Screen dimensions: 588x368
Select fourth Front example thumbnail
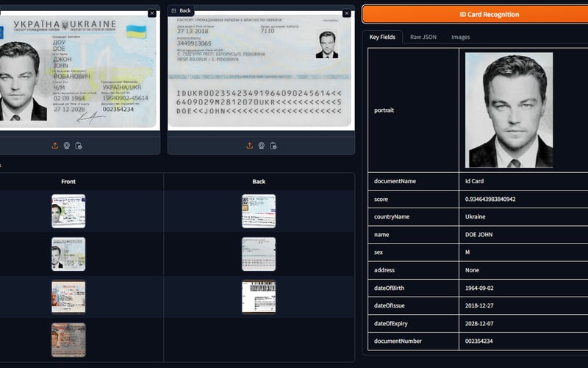(68, 340)
